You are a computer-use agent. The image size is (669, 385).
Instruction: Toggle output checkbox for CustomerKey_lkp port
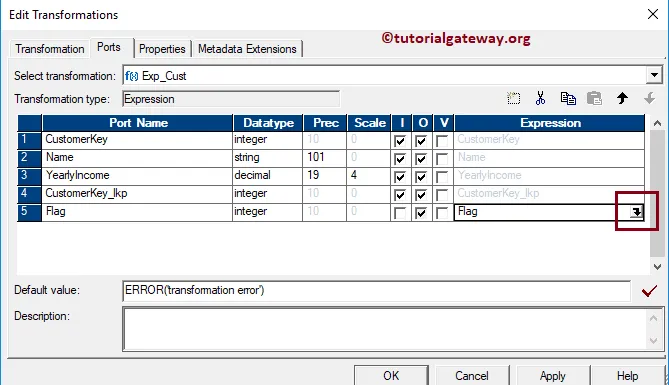point(421,195)
